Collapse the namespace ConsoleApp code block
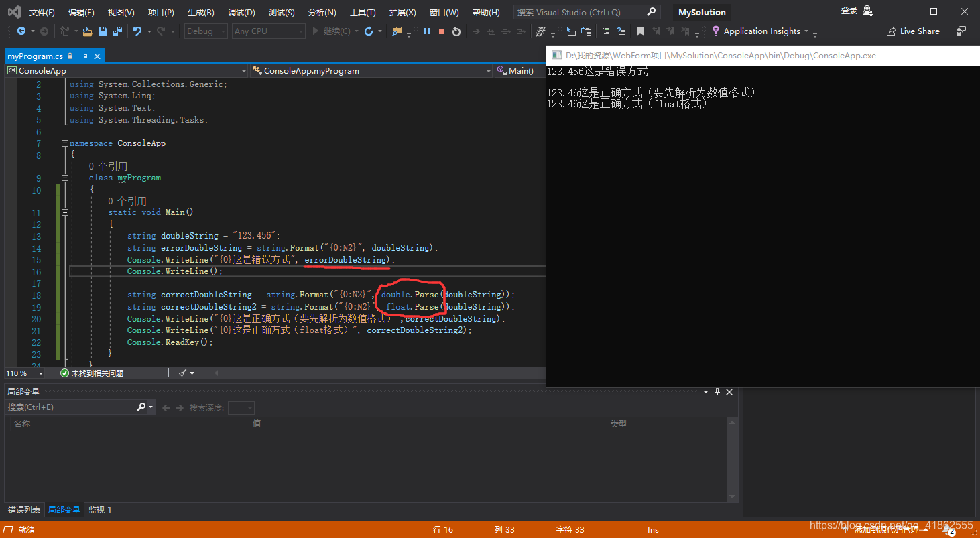This screenshot has height=538, width=980. [x=65, y=143]
